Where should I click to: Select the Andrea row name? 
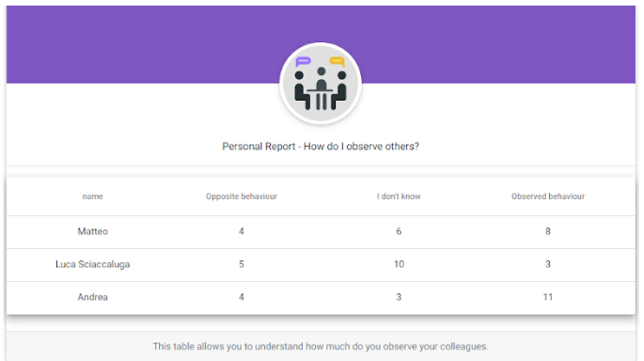pos(93,297)
